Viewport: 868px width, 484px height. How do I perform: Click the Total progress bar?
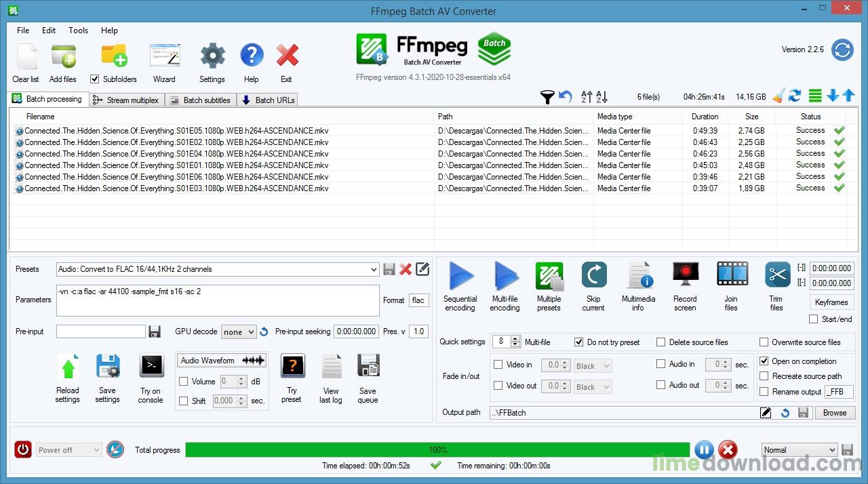pos(437,450)
